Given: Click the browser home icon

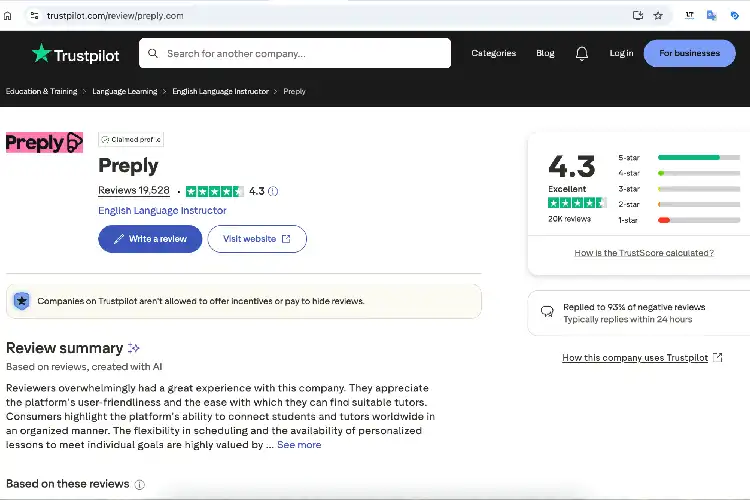Looking at the screenshot, I should point(8,16).
